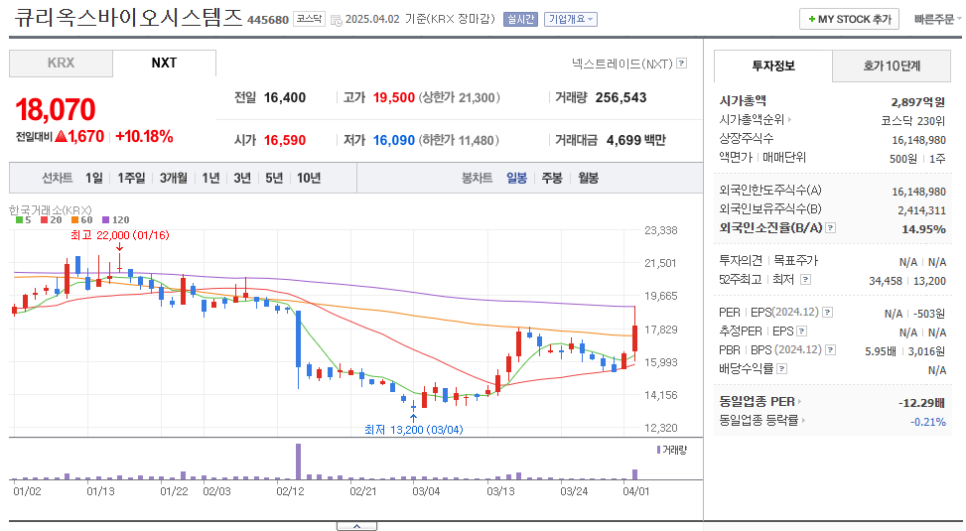Collapse the chart panel with the bottom up-arrow
This screenshot has height=531, width=966.
click(357, 525)
